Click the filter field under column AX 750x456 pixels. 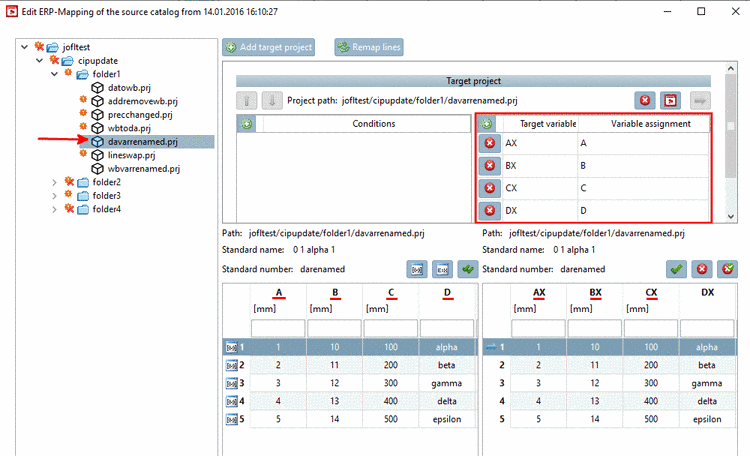pyautogui.click(x=538, y=329)
